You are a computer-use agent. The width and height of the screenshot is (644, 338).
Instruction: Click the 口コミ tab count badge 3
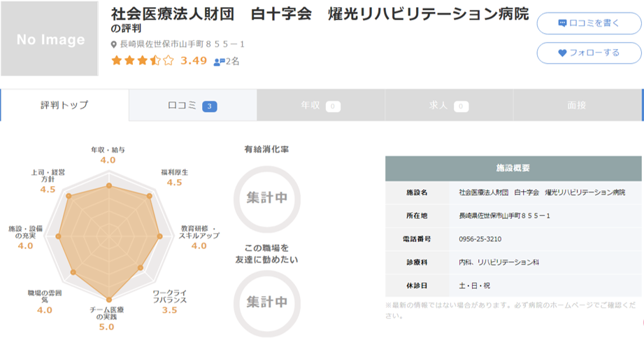coord(210,106)
